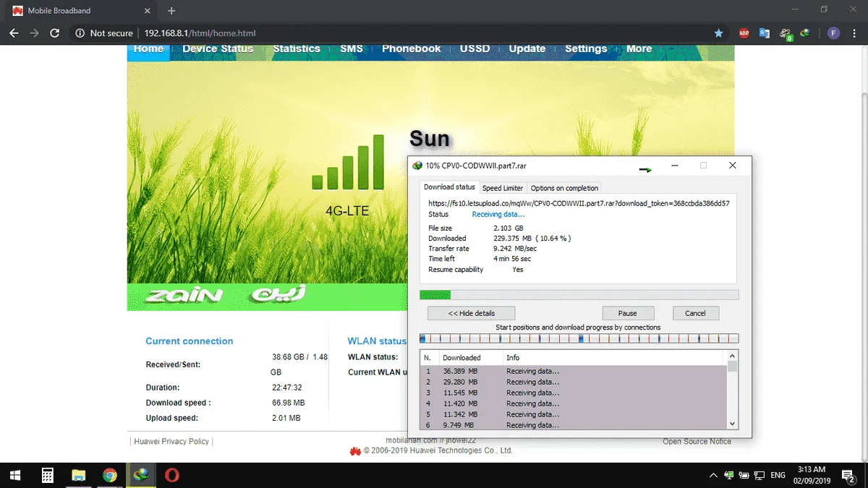Open Options on completion tab
This screenshot has width=868, height=488.
click(564, 188)
